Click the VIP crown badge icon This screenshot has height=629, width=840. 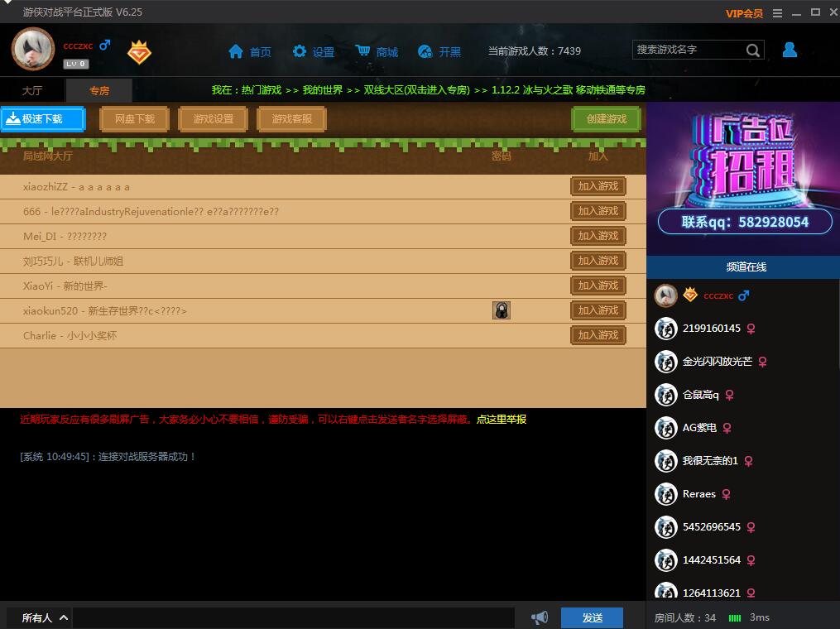click(140, 52)
